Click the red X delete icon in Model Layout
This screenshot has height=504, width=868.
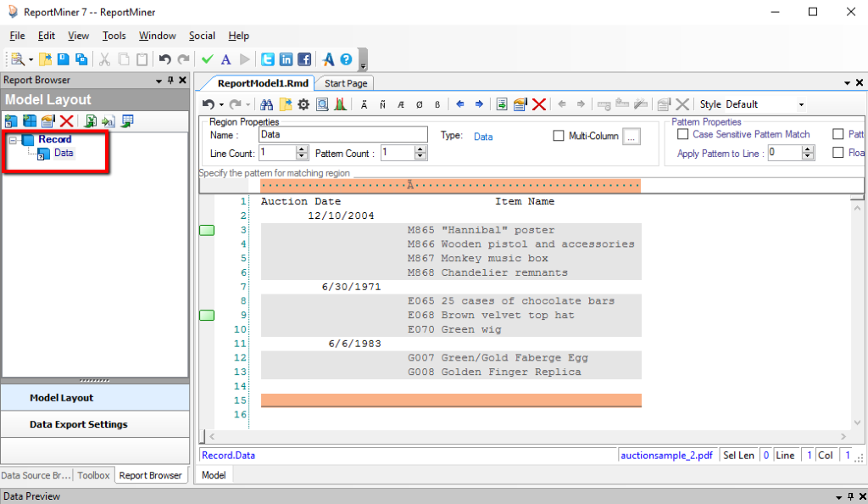67,121
